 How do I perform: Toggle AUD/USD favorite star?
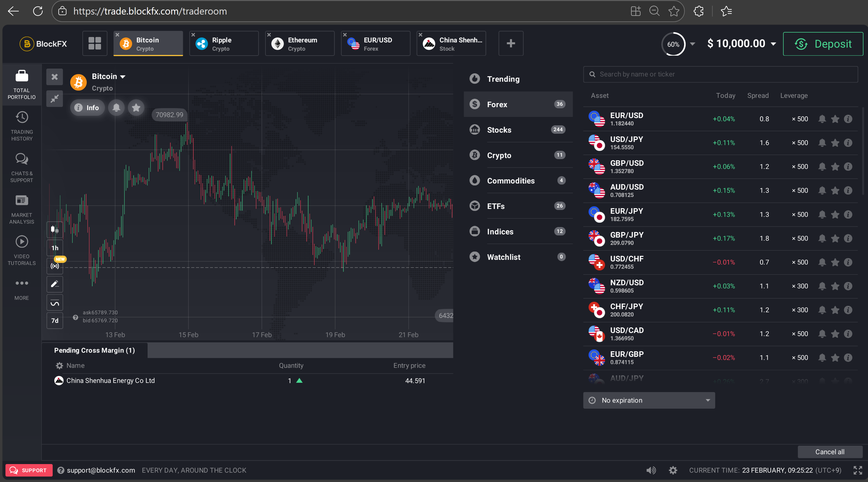[x=835, y=190]
